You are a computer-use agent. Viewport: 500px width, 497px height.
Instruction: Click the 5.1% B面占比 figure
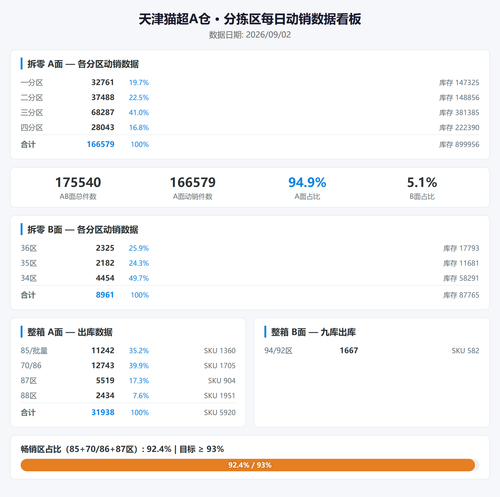click(422, 182)
